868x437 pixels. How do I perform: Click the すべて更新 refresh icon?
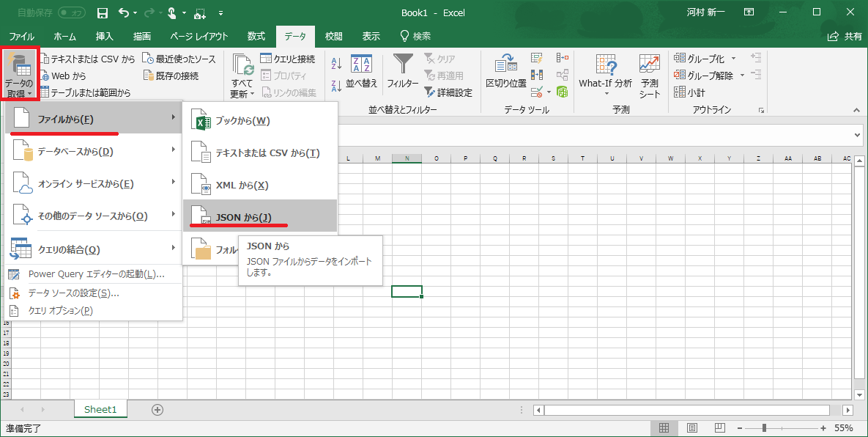(x=242, y=65)
